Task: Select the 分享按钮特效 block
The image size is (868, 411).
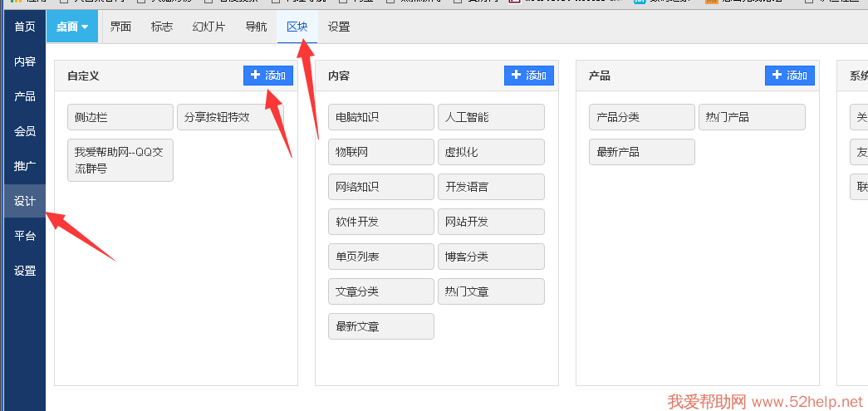Action: click(x=230, y=117)
